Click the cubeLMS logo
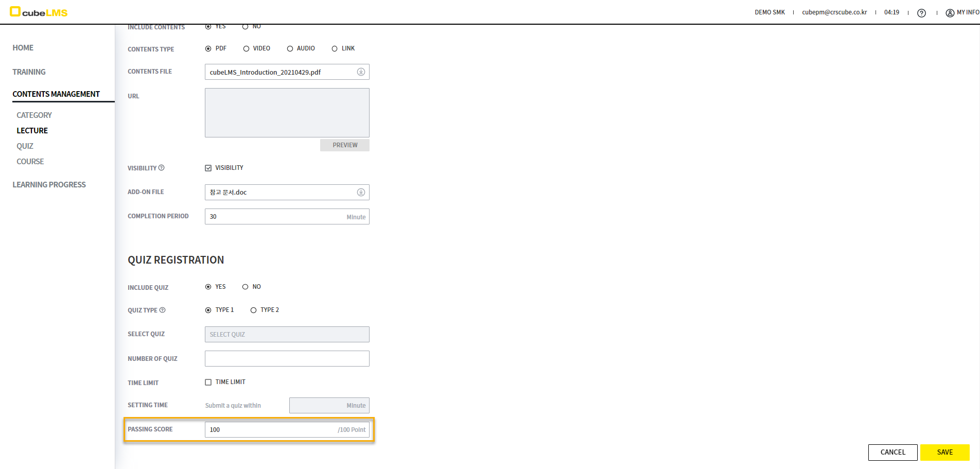Screen dimensions: 980x469 [39, 12]
